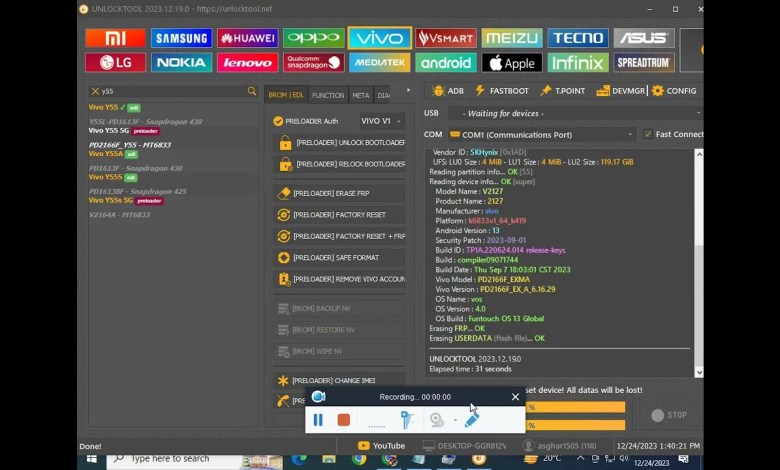Click the [PRELOADER] ERASE FRP button
Viewport: 780px width, 470px height.
338,193
